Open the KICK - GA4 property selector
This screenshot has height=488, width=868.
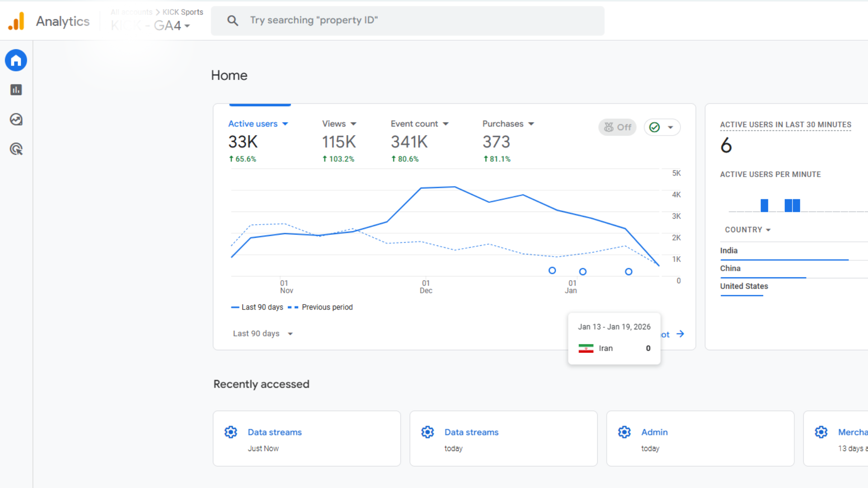151,26
